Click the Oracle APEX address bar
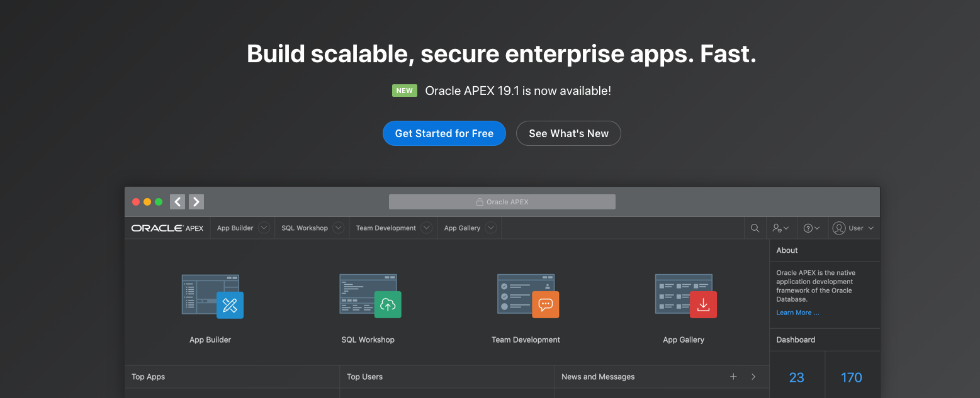980x398 pixels. pyautogui.click(x=502, y=202)
